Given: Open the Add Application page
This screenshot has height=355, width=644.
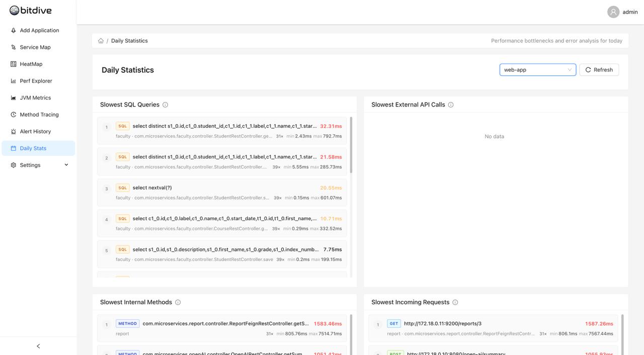Looking at the screenshot, I should [x=38, y=30].
